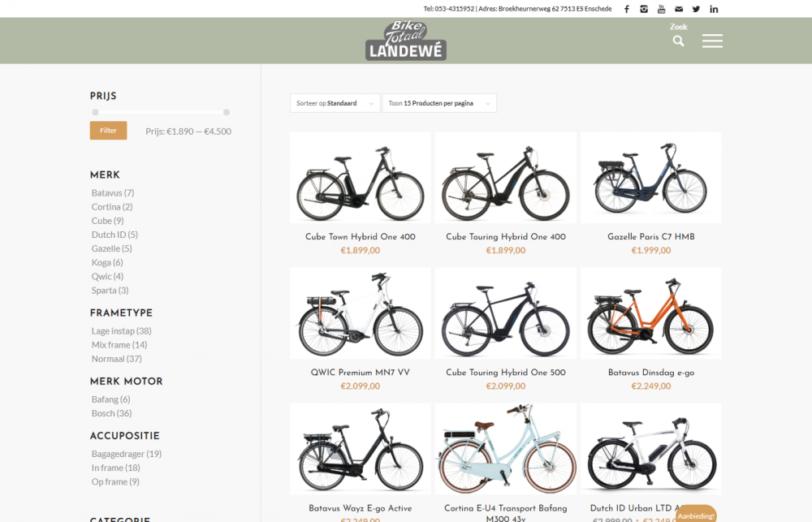
Task: Click the minimum price slider handle
Action: click(x=95, y=112)
